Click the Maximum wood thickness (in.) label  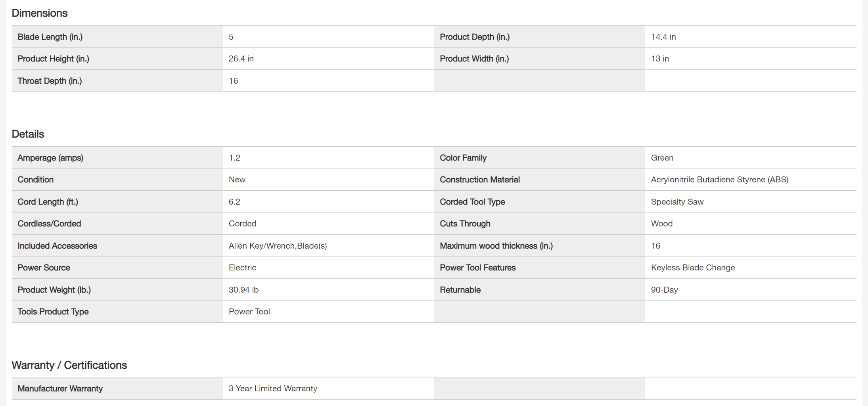496,246
